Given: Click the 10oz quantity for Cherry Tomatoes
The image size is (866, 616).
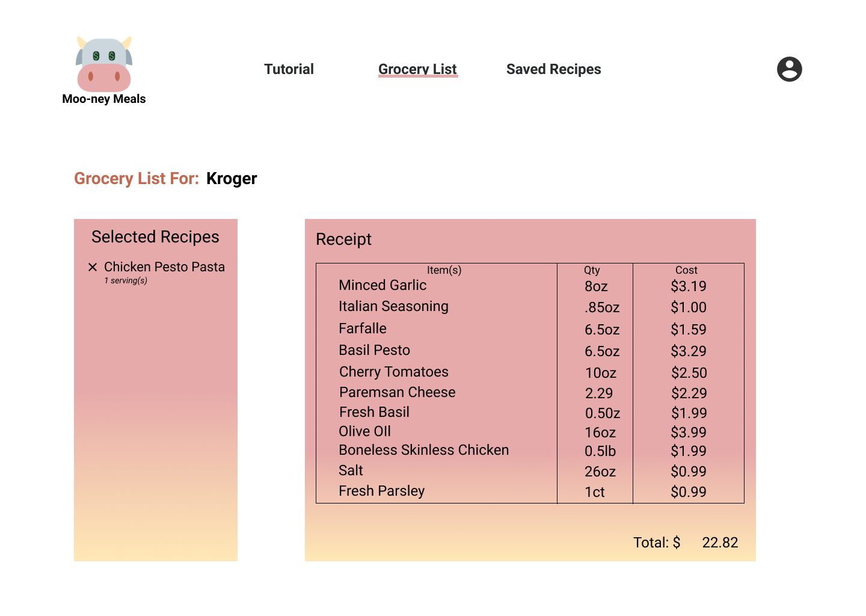Looking at the screenshot, I should click(x=601, y=373).
